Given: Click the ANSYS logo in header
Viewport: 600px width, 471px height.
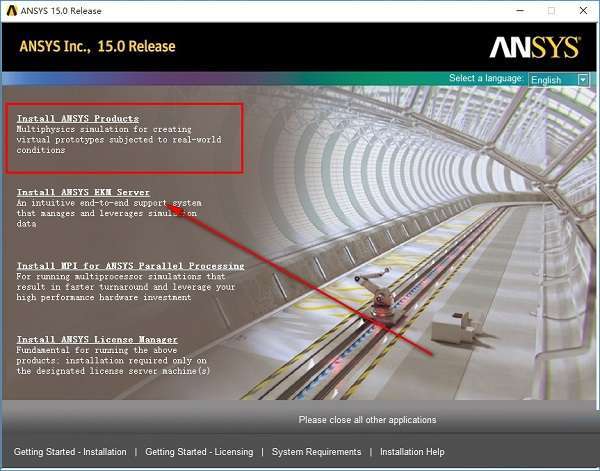Looking at the screenshot, I should coord(535,47).
